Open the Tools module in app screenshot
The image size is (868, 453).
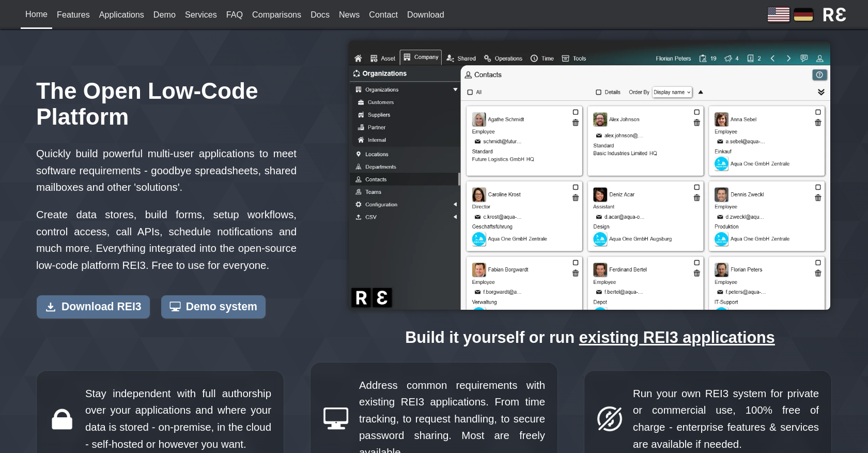574,58
